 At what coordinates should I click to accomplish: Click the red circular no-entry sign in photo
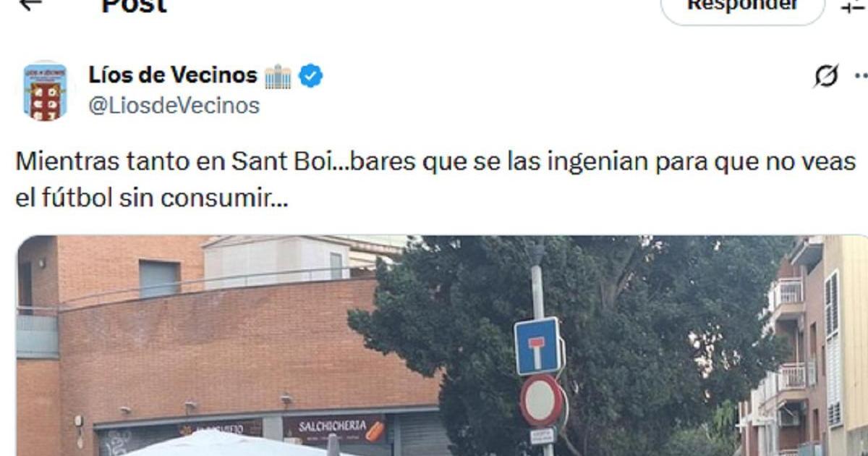542,400
